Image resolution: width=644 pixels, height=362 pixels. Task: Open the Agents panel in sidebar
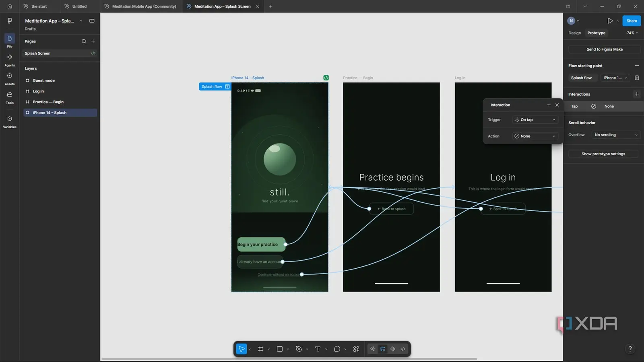10,60
